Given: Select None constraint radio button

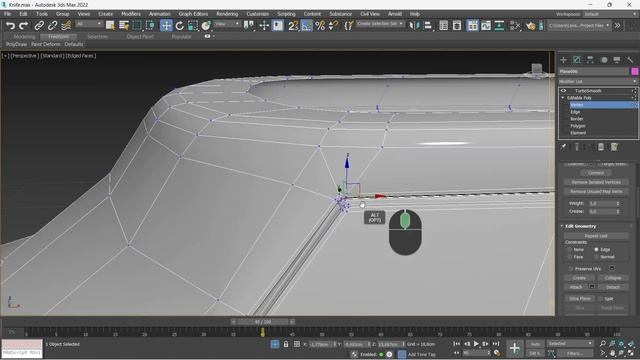Looking at the screenshot, I should tap(569, 249).
